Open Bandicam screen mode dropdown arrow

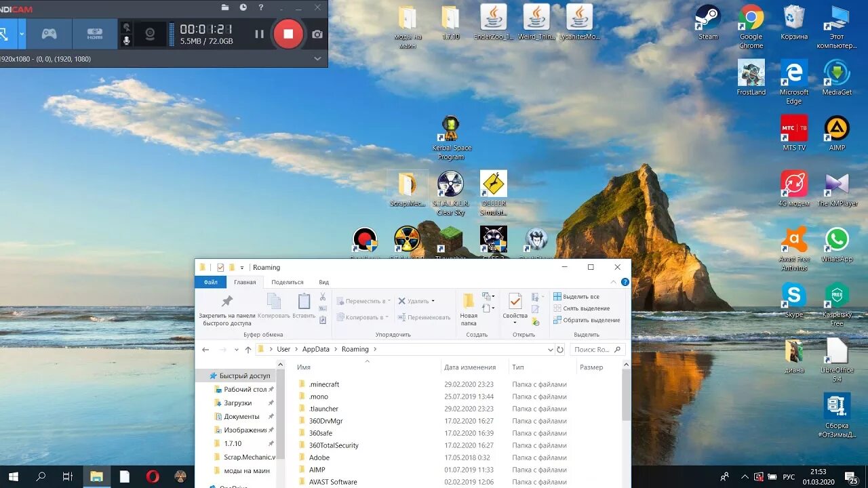22,33
